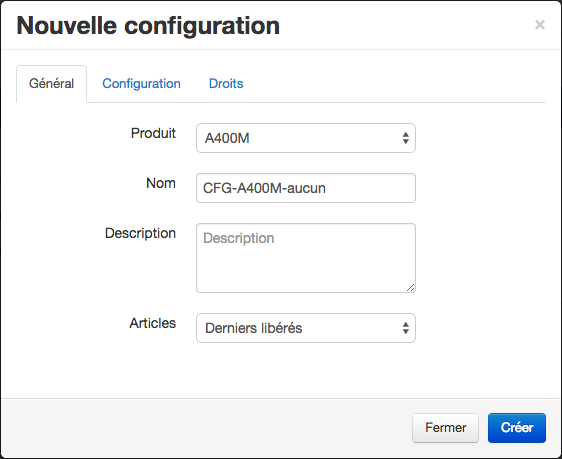Open the Droits tab
This screenshot has height=459, width=562.
click(226, 84)
